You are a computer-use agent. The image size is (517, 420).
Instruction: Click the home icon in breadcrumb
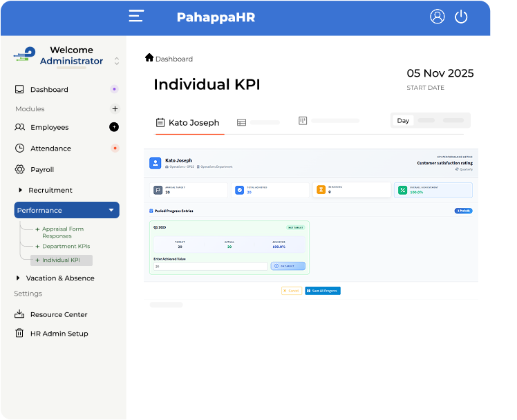[149, 58]
